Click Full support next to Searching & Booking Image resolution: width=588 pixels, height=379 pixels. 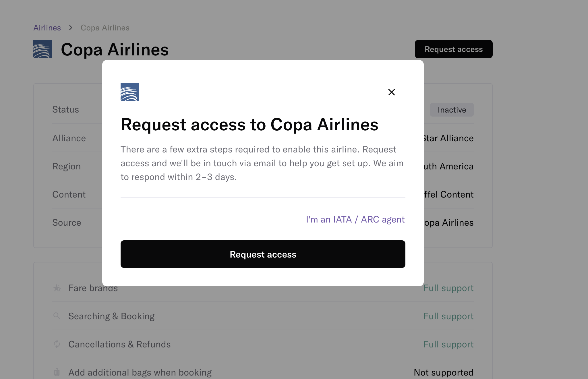[448, 316]
